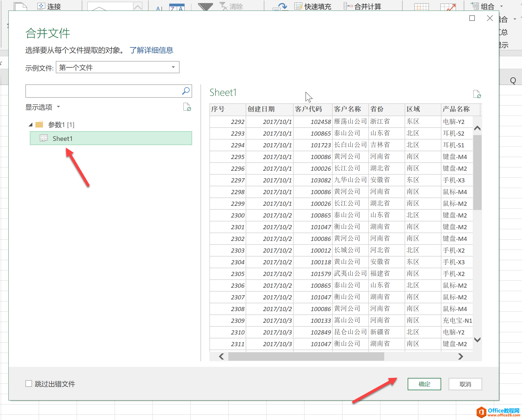Click the 浙江省 province cell
This screenshot has height=420, width=522.
pyautogui.click(x=387, y=122)
